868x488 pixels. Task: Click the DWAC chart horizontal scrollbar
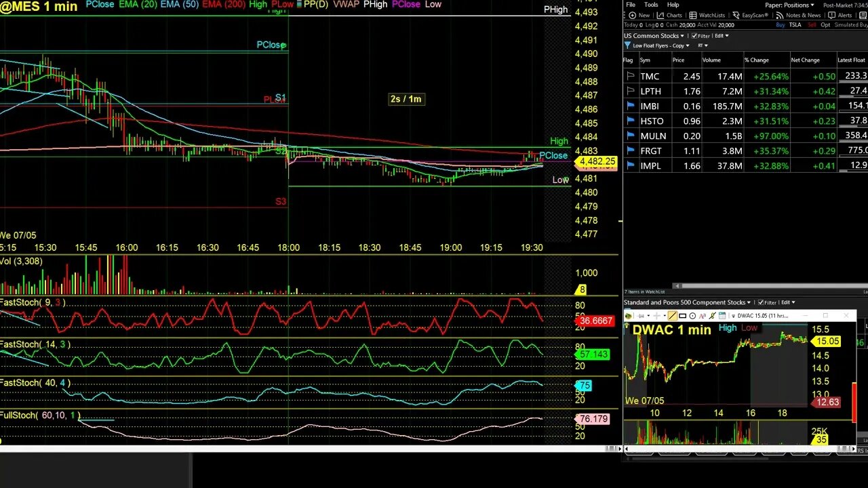739,450
